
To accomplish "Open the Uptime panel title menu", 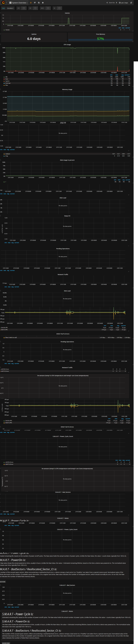I will pos(34,34).
